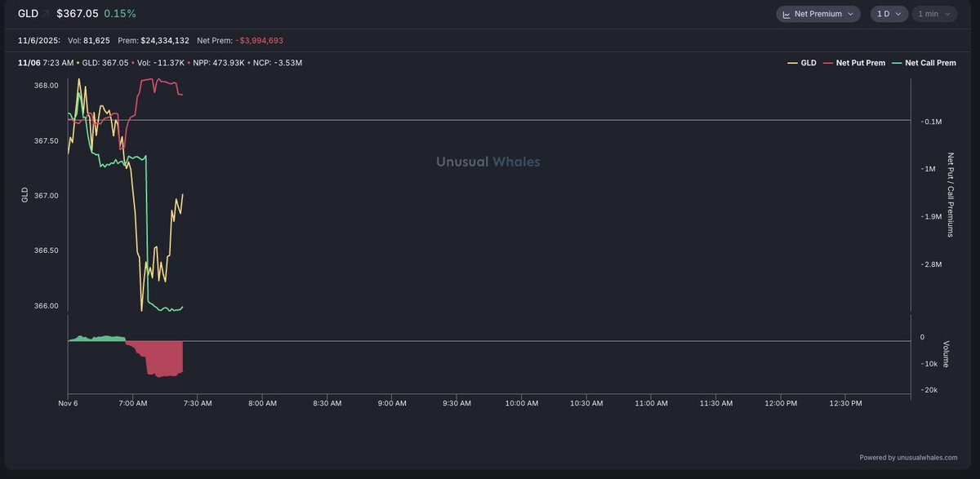
Task: Expand the 1 D timeframe dropdown
Action: pyautogui.click(x=889, y=14)
